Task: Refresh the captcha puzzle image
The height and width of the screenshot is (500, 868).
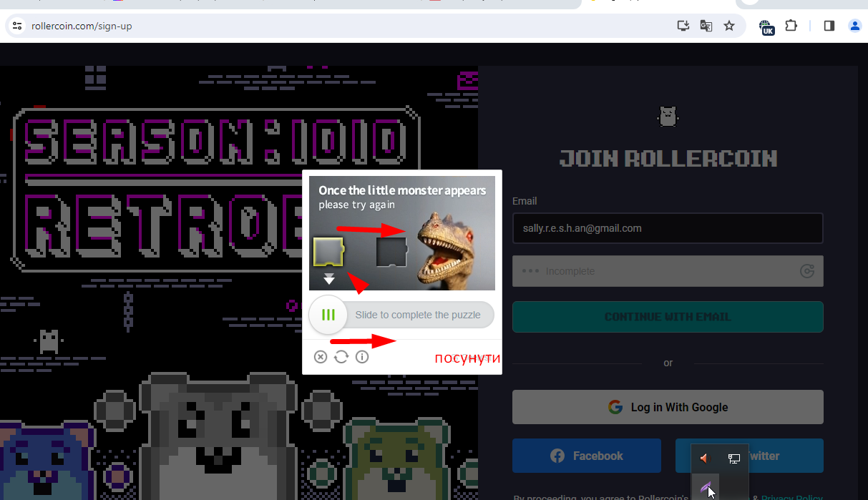Action: coord(341,356)
